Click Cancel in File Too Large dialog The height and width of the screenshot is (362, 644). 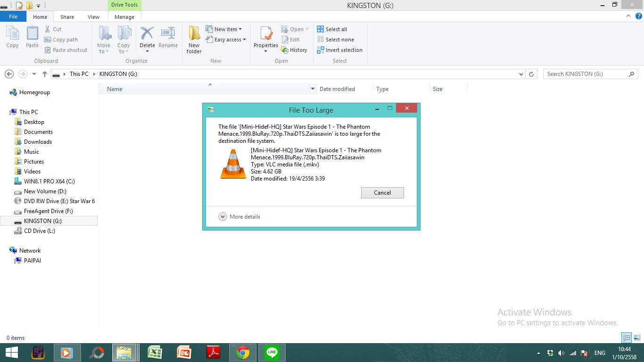point(382,192)
